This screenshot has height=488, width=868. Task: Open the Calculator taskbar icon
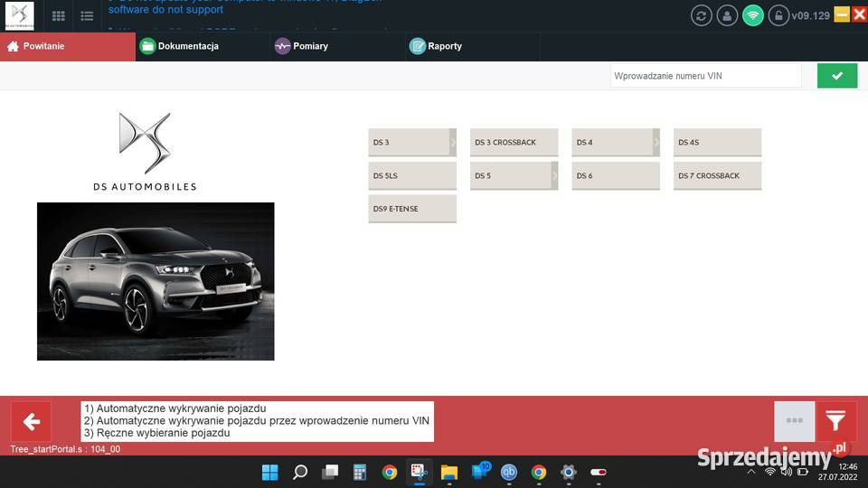(360, 472)
